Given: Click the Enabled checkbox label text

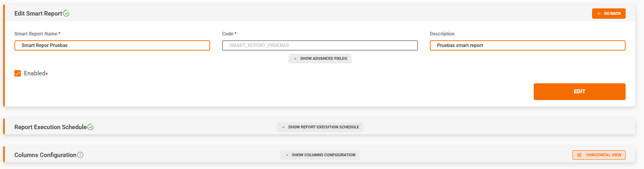Looking at the screenshot, I should point(34,73).
